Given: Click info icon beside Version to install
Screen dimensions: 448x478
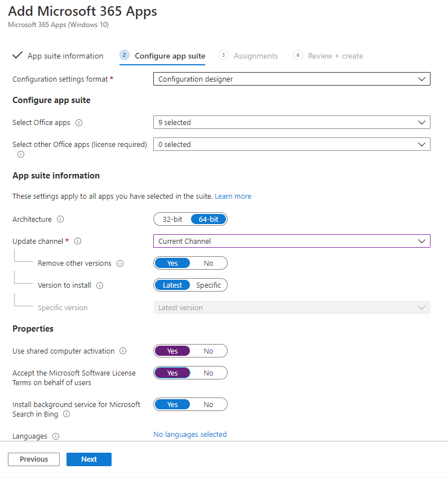Looking at the screenshot, I should coord(100,285).
